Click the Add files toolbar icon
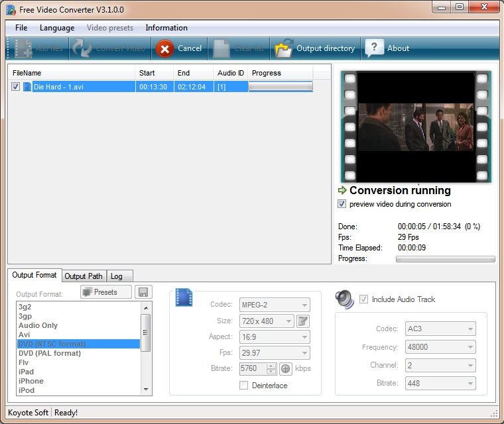Viewport: 504px width, 424px height. 24,48
